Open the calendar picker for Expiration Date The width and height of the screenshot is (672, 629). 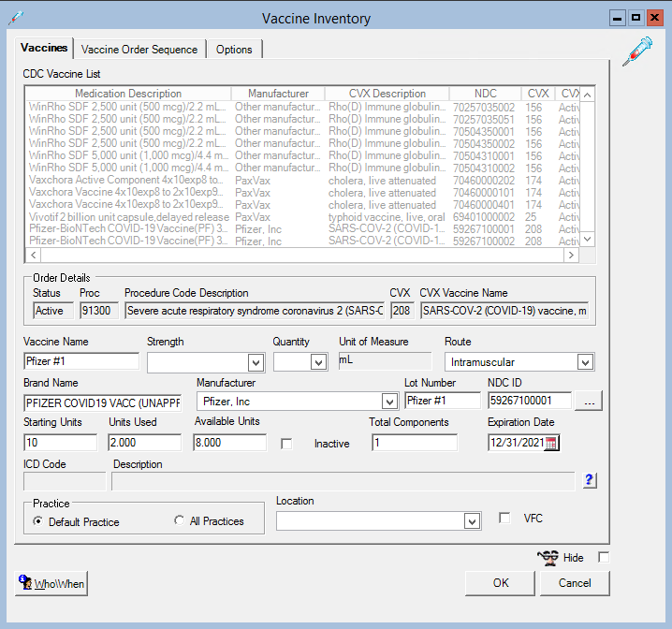tap(551, 443)
